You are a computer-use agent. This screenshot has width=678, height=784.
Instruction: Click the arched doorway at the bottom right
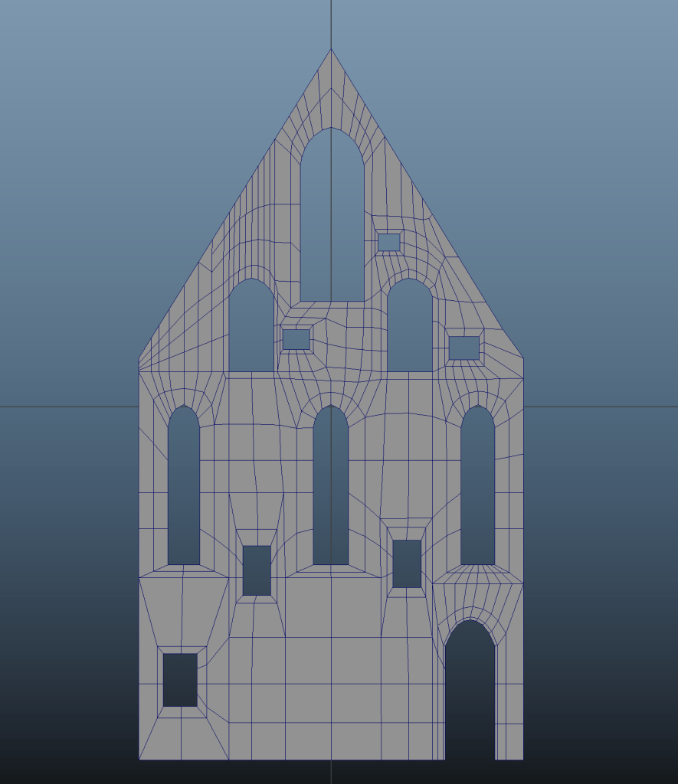click(470, 697)
